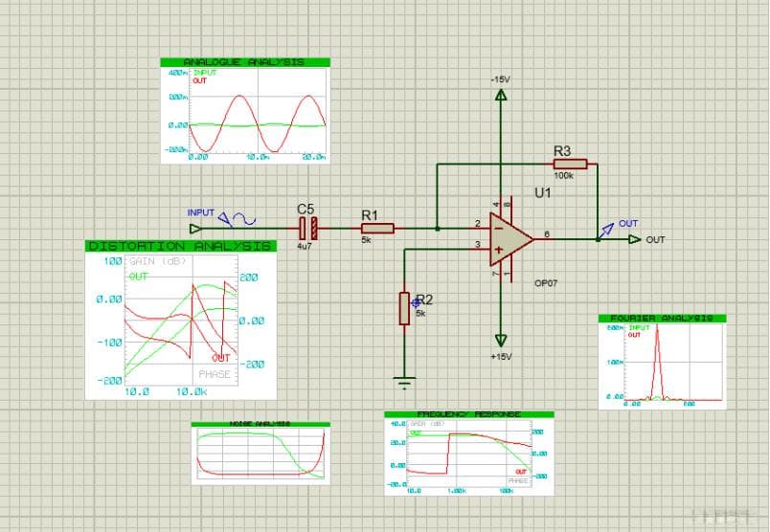Click the OP07 part value label
770x532 pixels.
point(546,283)
